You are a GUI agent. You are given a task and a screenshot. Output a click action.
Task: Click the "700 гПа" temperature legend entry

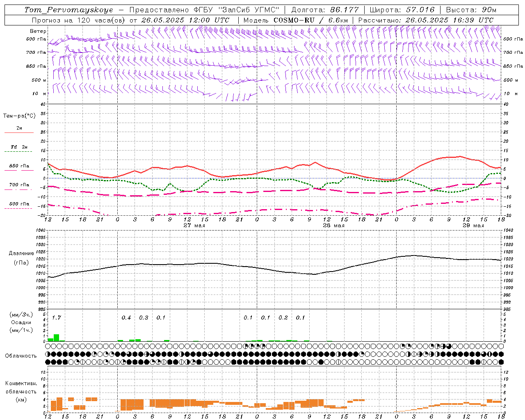19,185
